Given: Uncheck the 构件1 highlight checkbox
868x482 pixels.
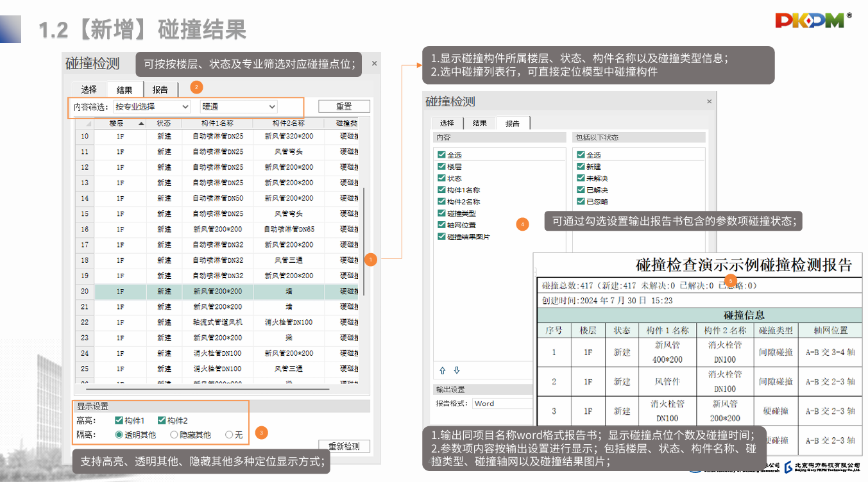Looking at the screenshot, I should click(x=119, y=420).
